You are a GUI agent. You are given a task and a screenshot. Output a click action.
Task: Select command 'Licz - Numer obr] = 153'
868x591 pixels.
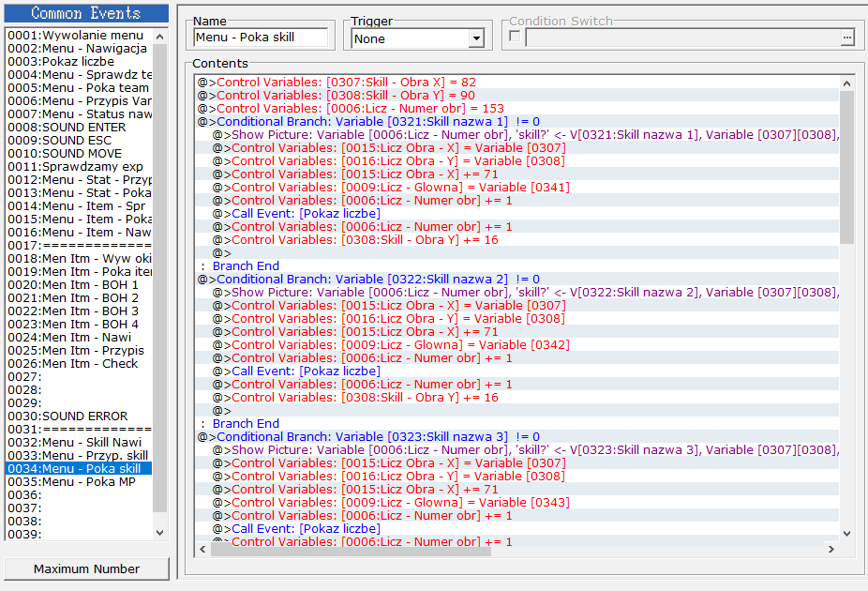tap(517, 109)
